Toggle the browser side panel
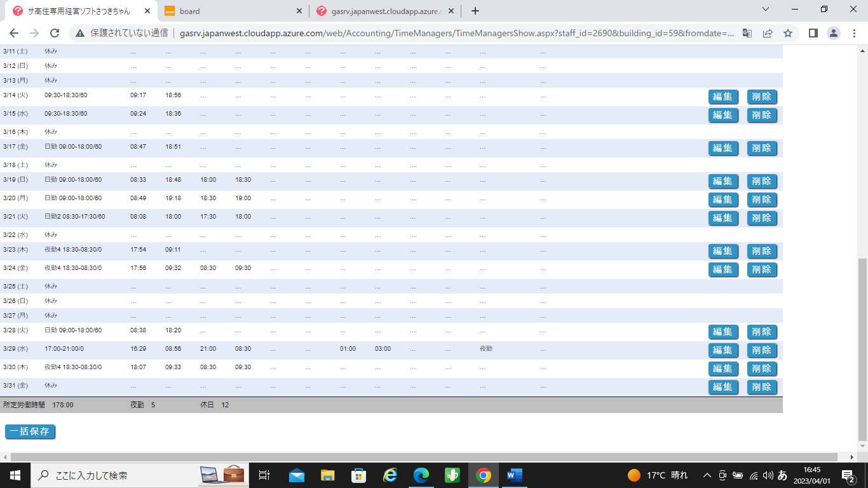The image size is (868, 488). pos(813,33)
